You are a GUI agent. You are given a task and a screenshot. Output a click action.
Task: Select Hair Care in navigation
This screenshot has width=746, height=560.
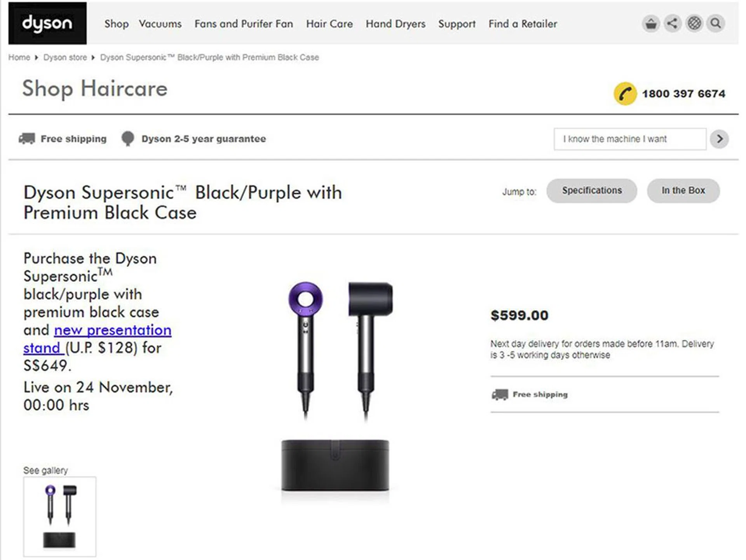[329, 24]
